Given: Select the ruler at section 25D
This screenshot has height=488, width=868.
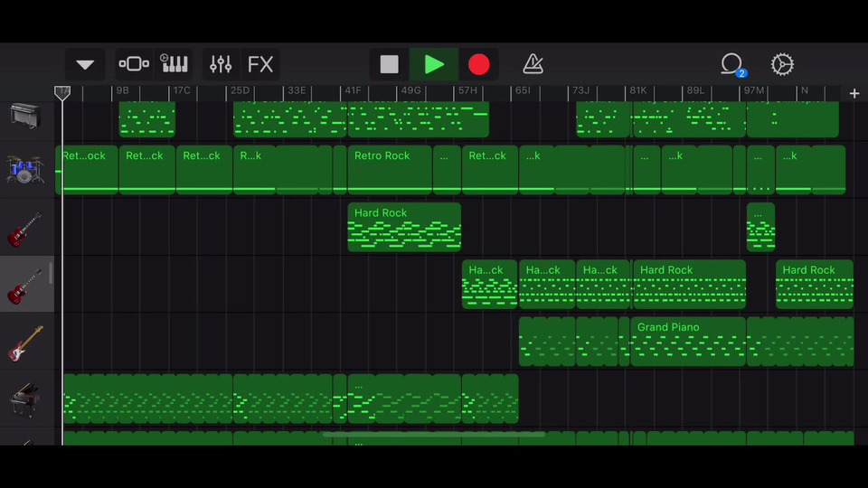Looking at the screenshot, I should [x=240, y=90].
